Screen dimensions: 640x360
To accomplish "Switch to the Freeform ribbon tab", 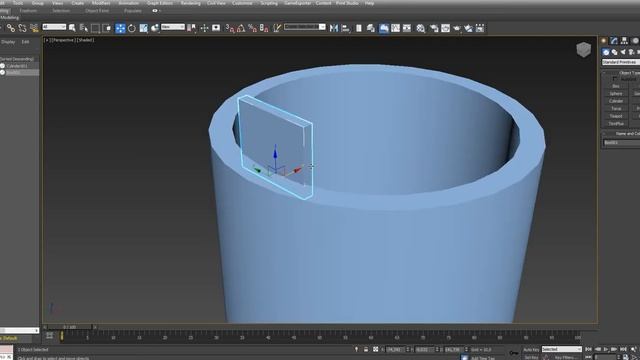I will (29, 11).
